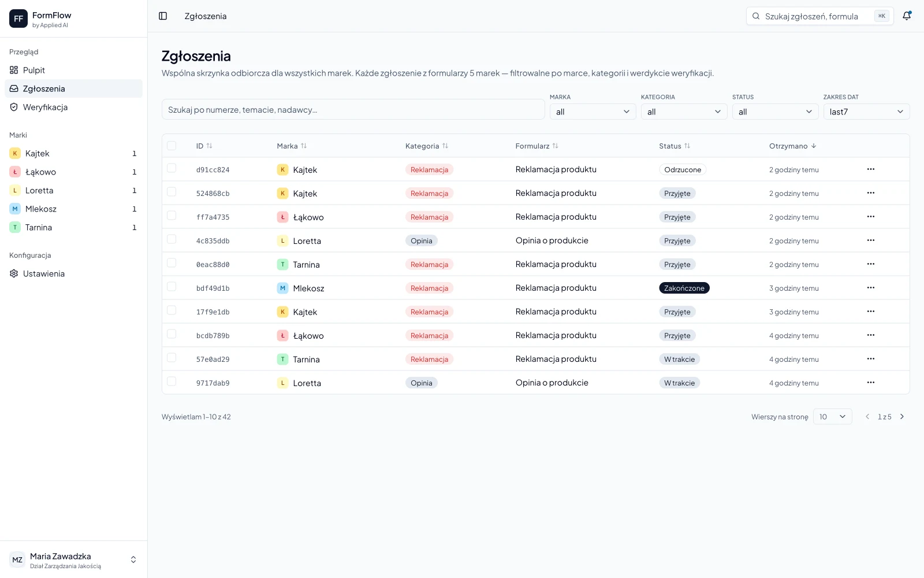Select the 9717dab9 row checkbox
The width and height of the screenshot is (924, 578).
(x=172, y=381)
